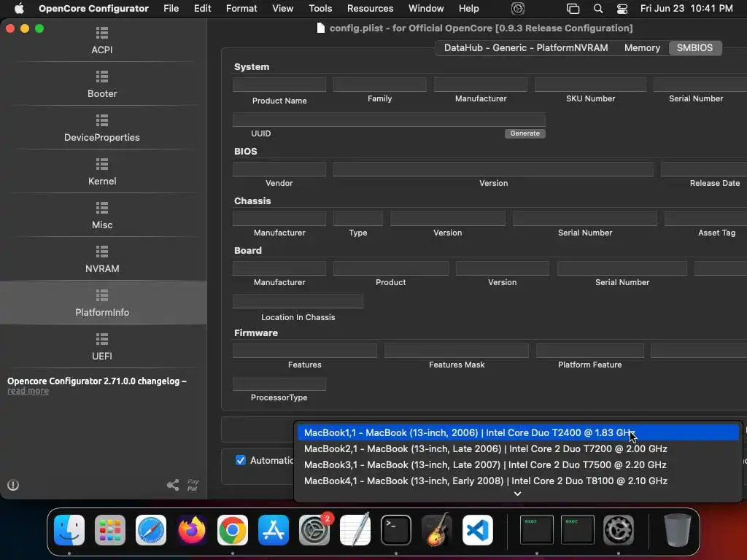Click the System Product Name field

tap(279, 85)
